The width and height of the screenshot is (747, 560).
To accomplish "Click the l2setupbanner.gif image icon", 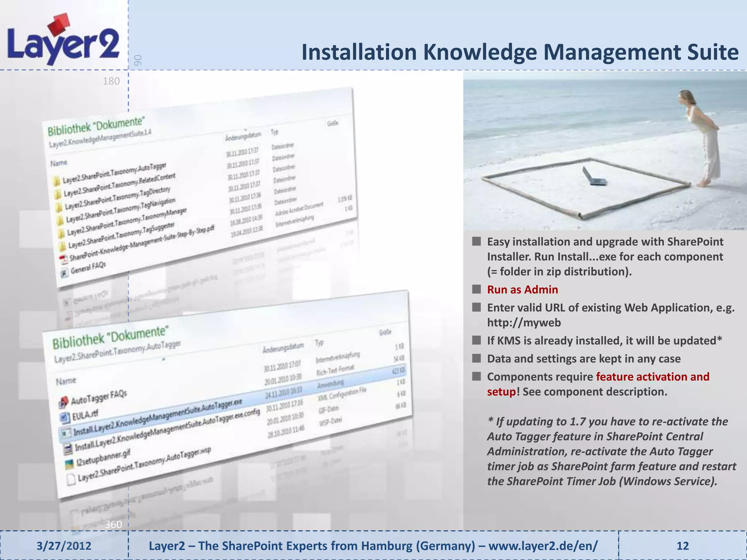I will [x=70, y=464].
